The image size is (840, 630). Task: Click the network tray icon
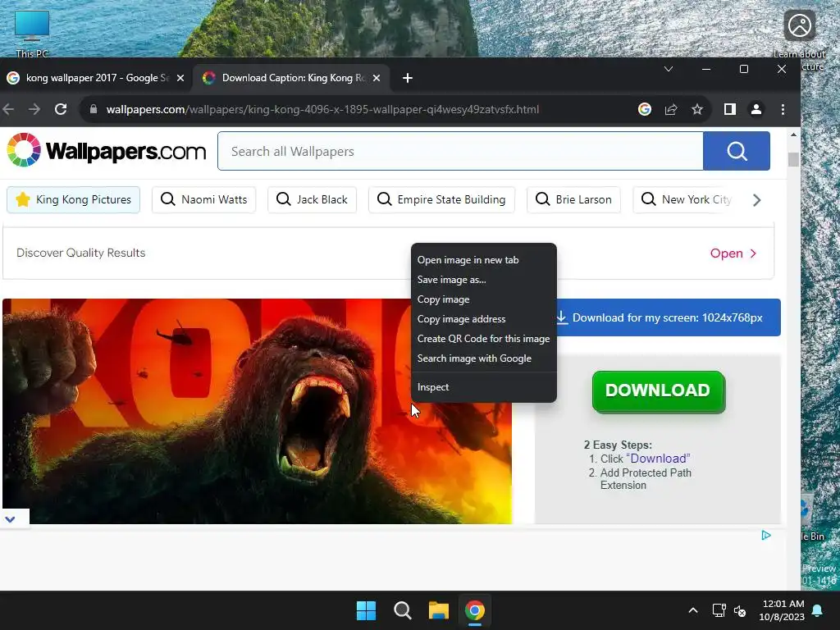[719, 610]
